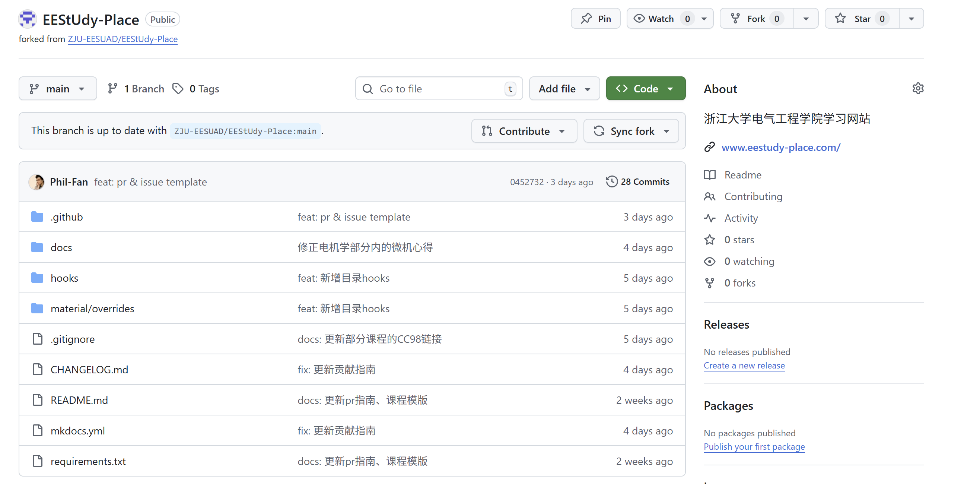Click Create a new release link
Screen dimensions: 980x484
tap(744, 365)
